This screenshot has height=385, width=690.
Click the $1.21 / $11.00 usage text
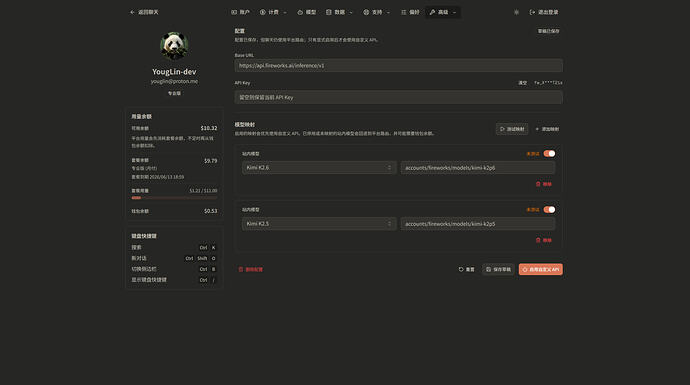[x=203, y=191]
